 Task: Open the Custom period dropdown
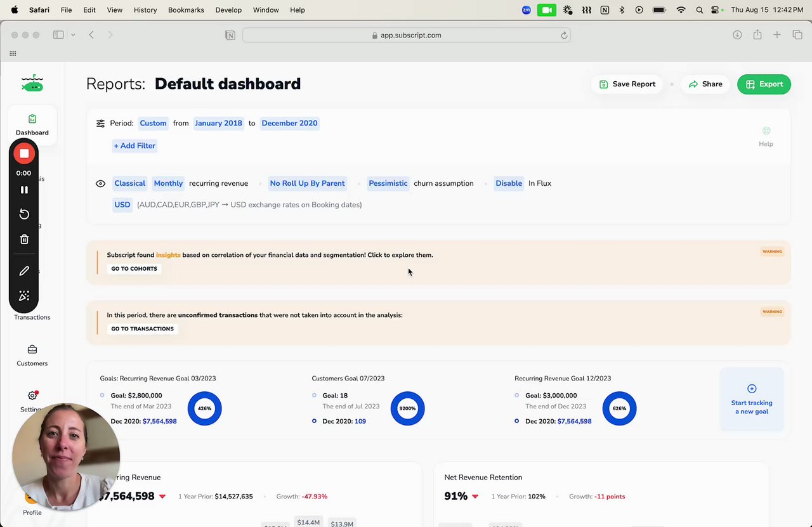(153, 123)
